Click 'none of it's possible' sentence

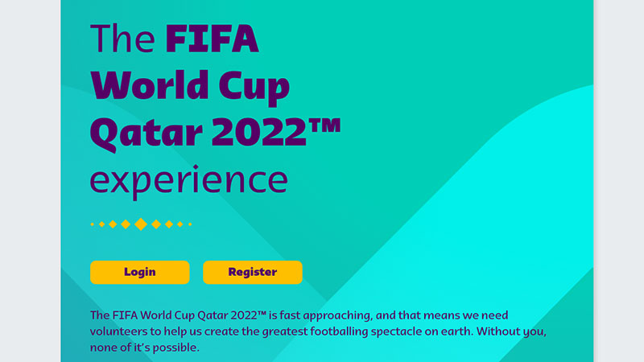tap(145, 348)
